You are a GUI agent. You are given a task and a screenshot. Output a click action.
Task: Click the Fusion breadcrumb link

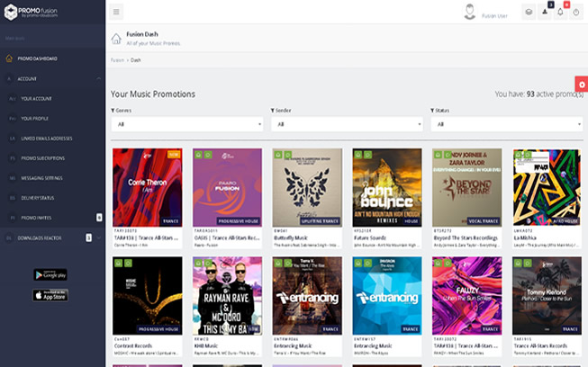click(117, 60)
